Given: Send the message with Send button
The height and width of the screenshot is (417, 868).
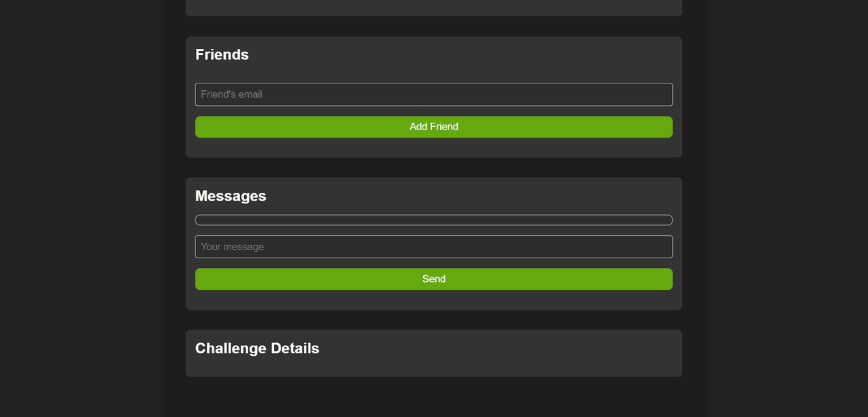Looking at the screenshot, I should click(x=434, y=279).
